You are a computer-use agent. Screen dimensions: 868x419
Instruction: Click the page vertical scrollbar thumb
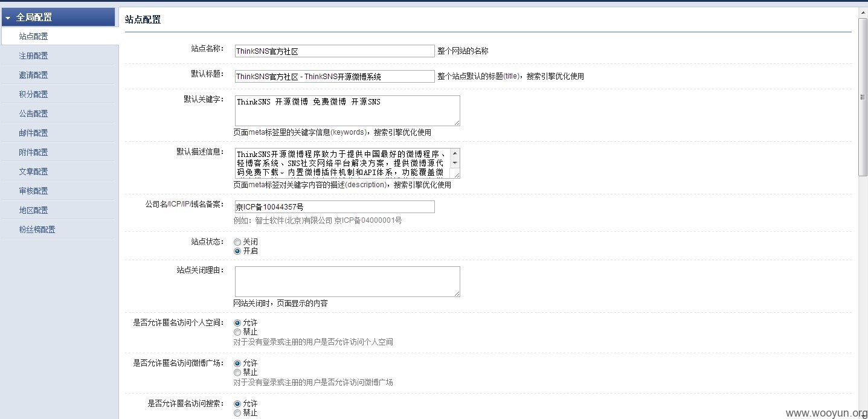(x=863, y=97)
